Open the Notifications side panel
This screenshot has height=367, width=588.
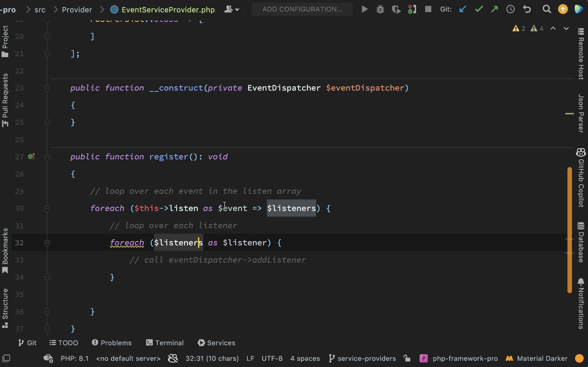pyautogui.click(x=581, y=304)
